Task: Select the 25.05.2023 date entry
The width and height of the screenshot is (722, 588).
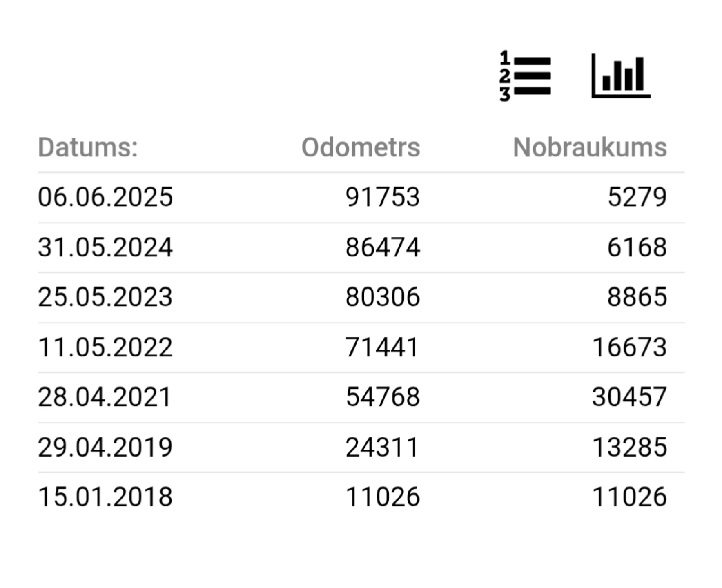Action: tap(105, 297)
